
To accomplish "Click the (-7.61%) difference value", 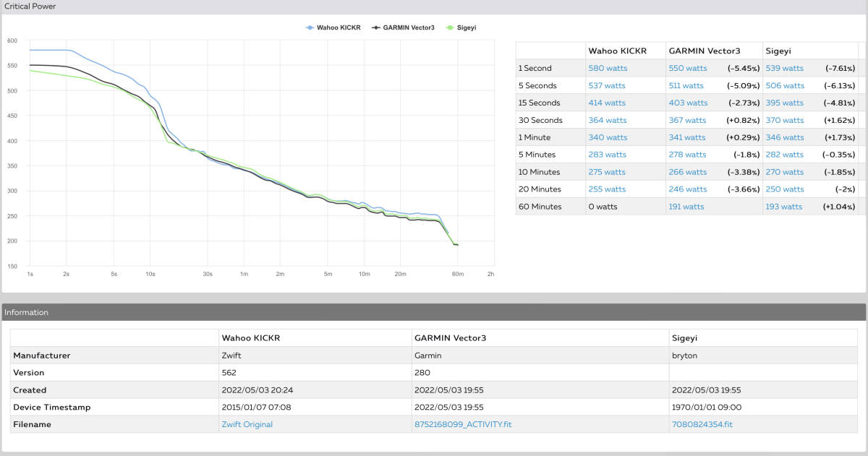I will [x=841, y=68].
